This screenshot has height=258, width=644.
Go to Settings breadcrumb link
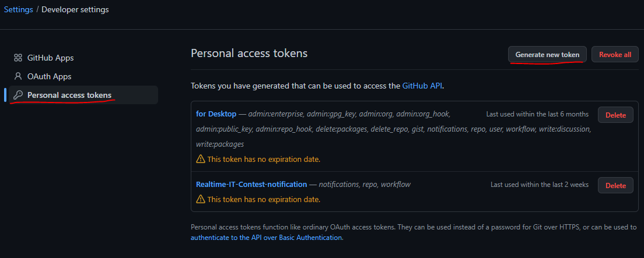coord(19,9)
